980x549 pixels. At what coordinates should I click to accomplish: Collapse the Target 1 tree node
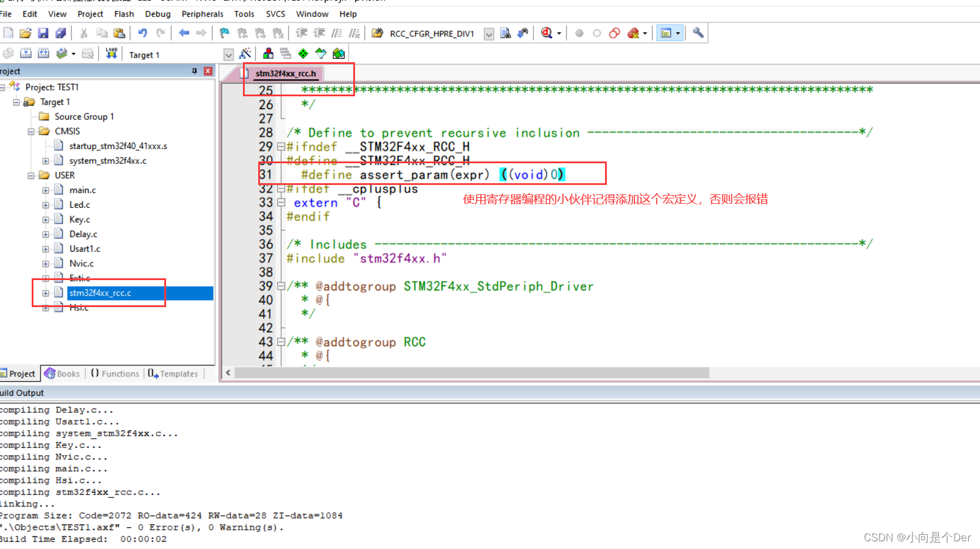point(16,102)
